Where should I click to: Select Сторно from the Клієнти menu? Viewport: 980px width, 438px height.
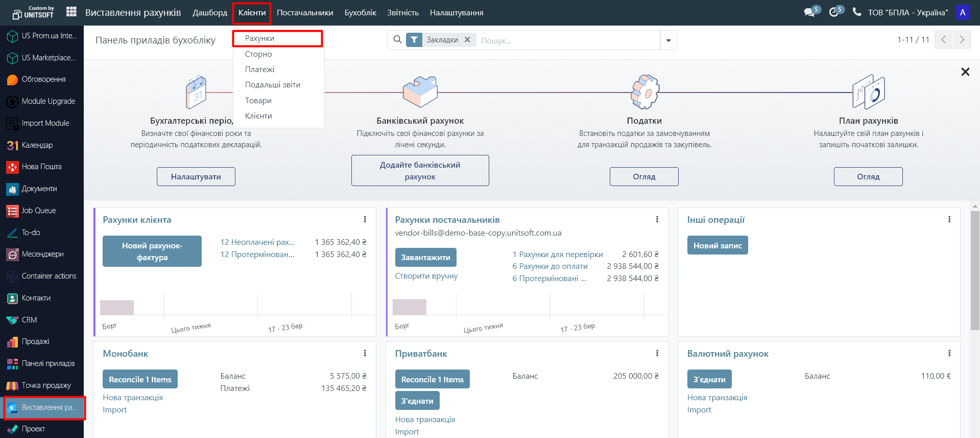point(258,54)
